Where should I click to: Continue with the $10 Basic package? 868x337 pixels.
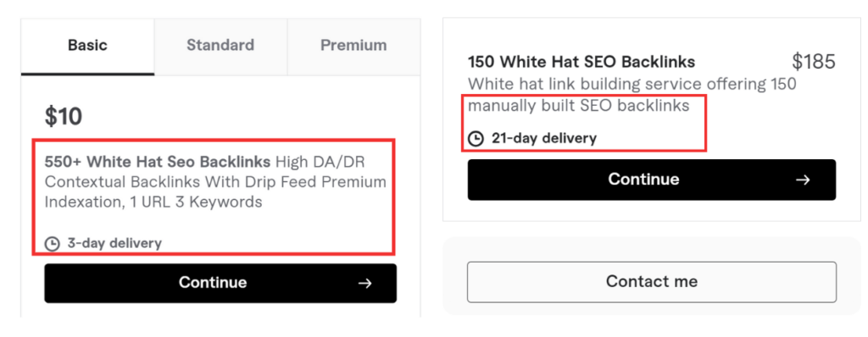coord(220,284)
